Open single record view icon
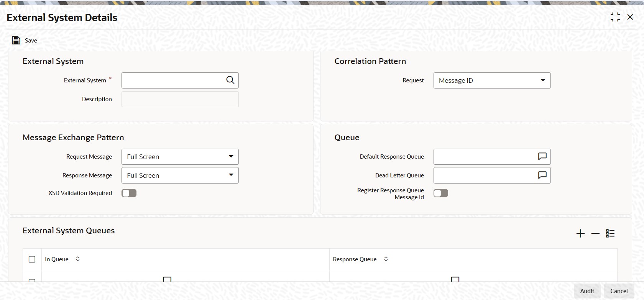The width and height of the screenshot is (644, 300). [x=610, y=233]
